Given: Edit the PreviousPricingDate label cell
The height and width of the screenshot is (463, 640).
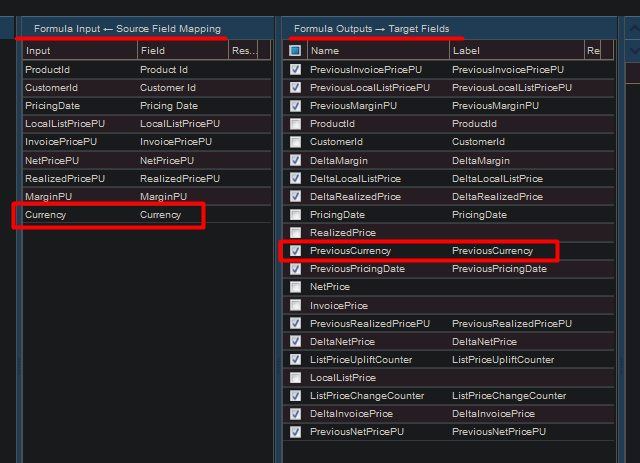Looking at the screenshot, I should tap(499, 269).
